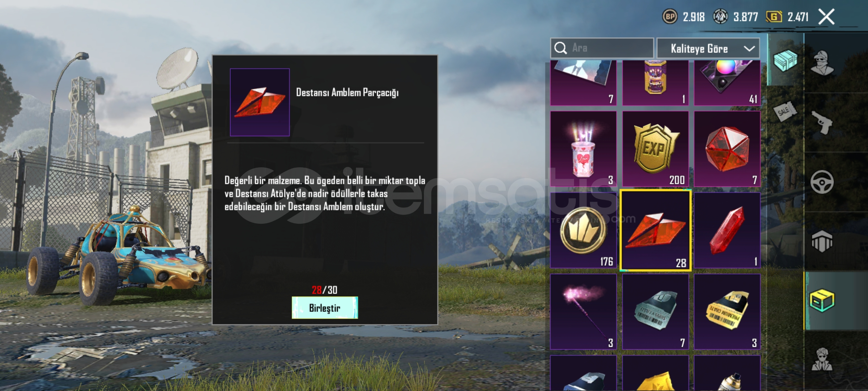Select the red gem item with 7

727,149
